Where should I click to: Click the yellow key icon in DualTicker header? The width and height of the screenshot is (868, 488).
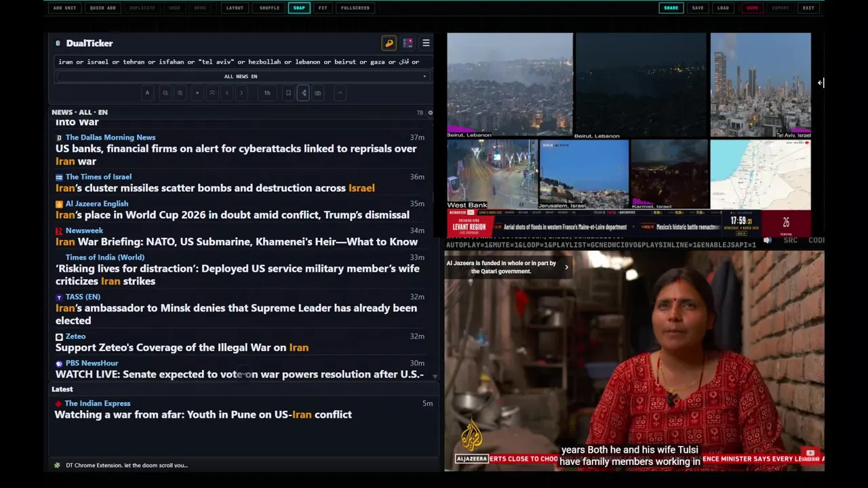pos(389,43)
